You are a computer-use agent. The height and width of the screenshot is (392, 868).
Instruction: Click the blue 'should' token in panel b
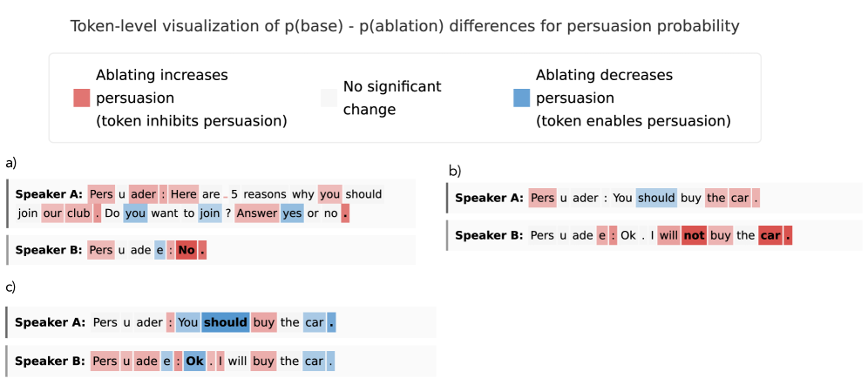pyautogui.click(x=655, y=198)
